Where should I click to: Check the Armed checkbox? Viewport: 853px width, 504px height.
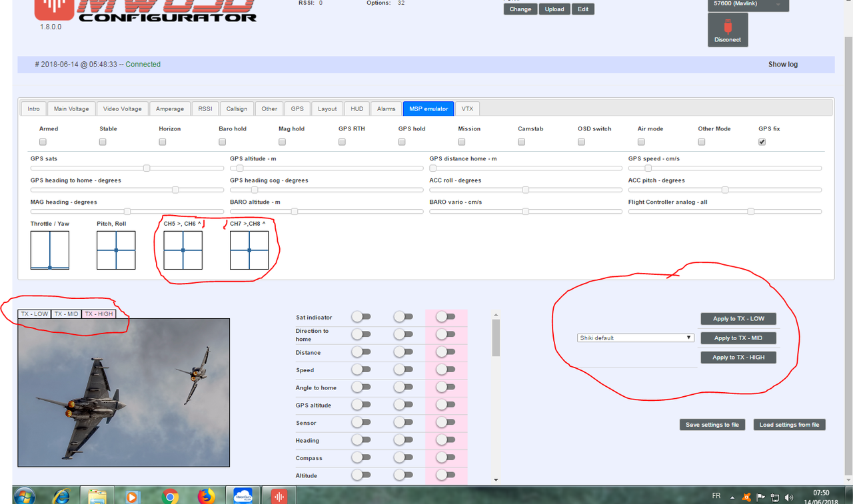pyautogui.click(x=43, y=142)
